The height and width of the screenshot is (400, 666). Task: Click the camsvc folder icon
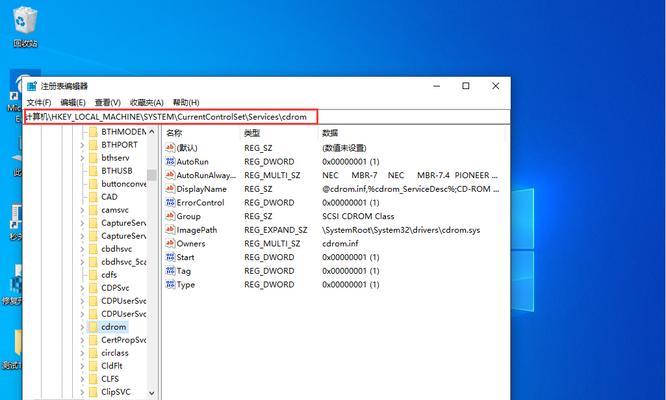pyautogui.click(x=93, y=210)
